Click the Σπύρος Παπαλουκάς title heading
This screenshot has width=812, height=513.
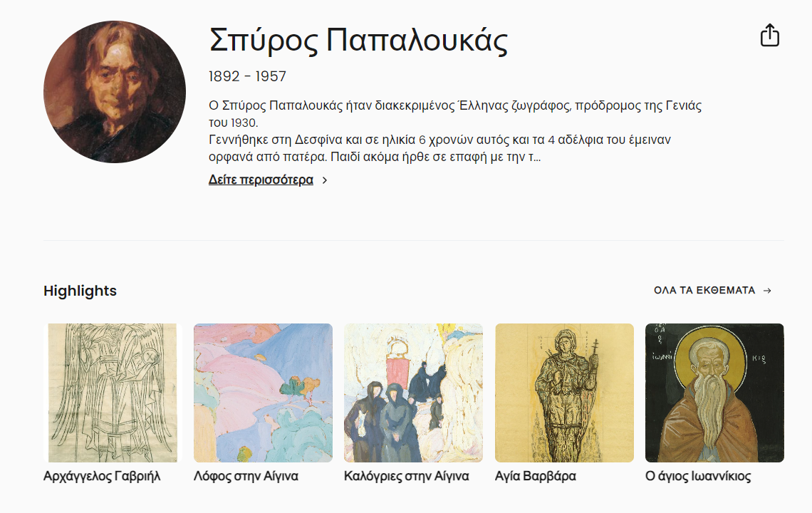pyautogui.click(x=358, y=41)
